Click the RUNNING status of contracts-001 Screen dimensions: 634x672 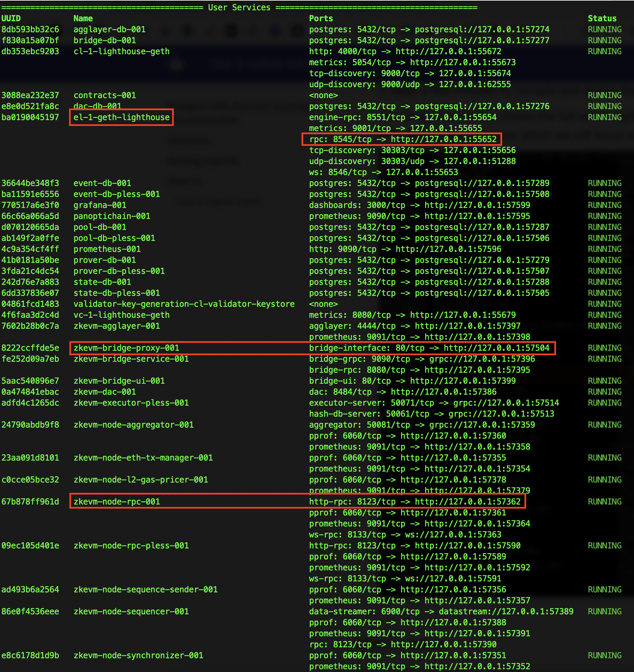coord(604,95)
